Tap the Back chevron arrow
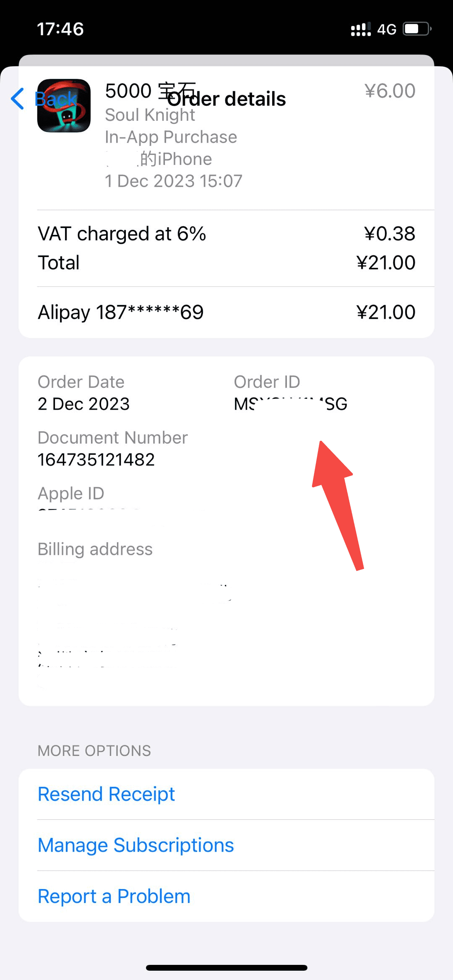This screenshot has width=453, height=980. pos(17,99)
